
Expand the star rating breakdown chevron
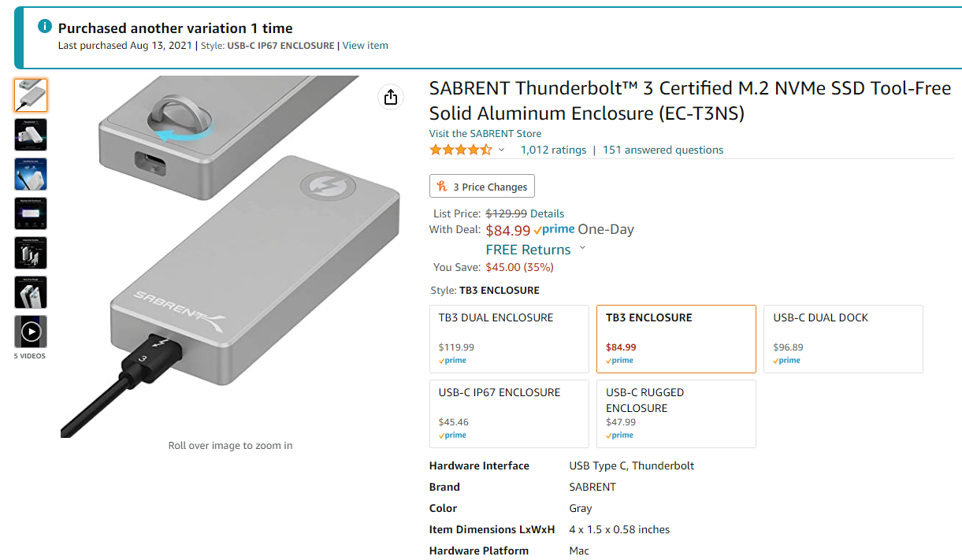pos(501,150)
